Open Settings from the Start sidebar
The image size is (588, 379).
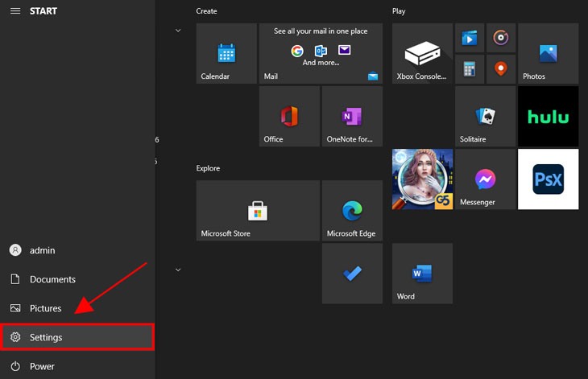pos(77,337)
